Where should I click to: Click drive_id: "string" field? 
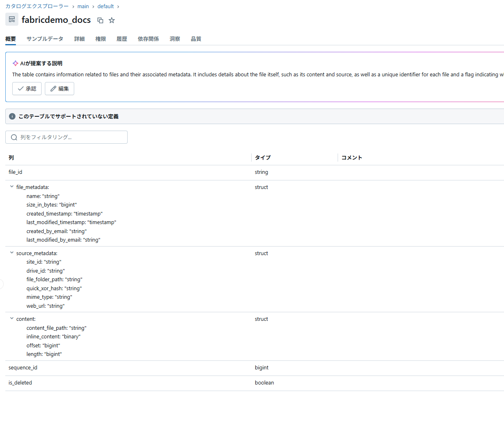(x=46, y=271)
